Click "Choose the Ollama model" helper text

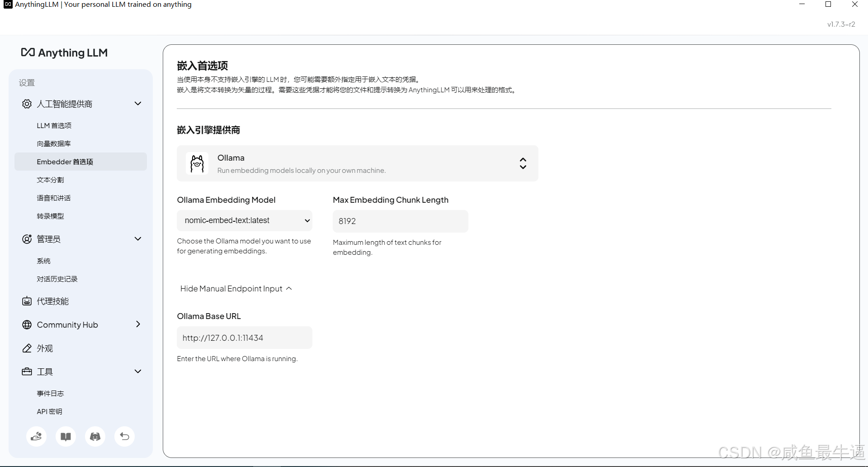(x=244, y=246)
